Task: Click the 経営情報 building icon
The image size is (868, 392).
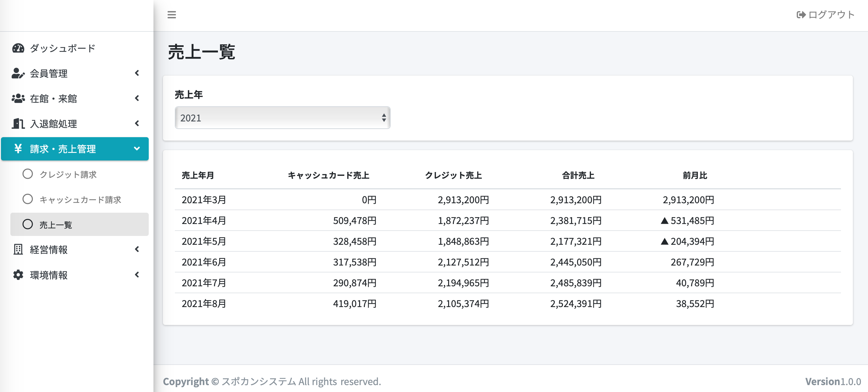Action: click(x=18, y=249)
